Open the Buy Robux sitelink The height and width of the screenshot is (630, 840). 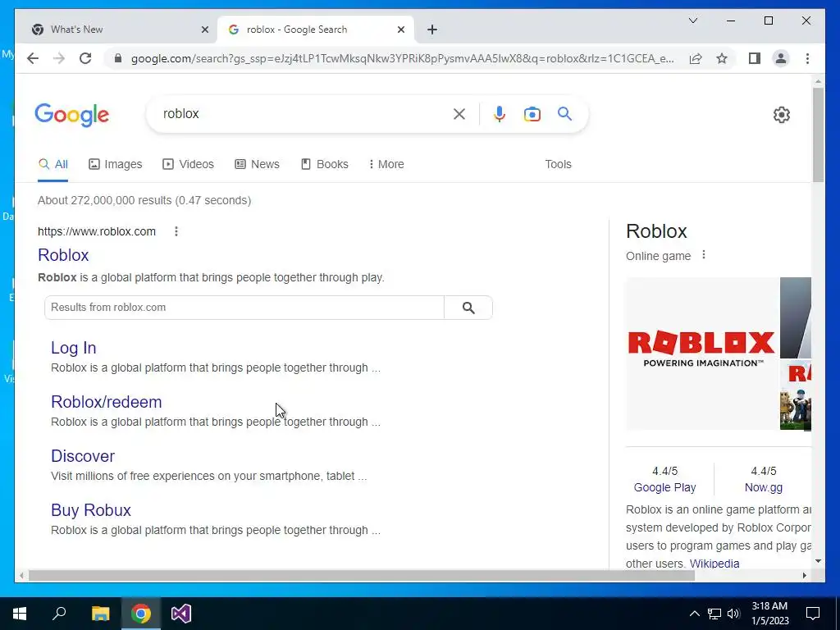[90, 510]
